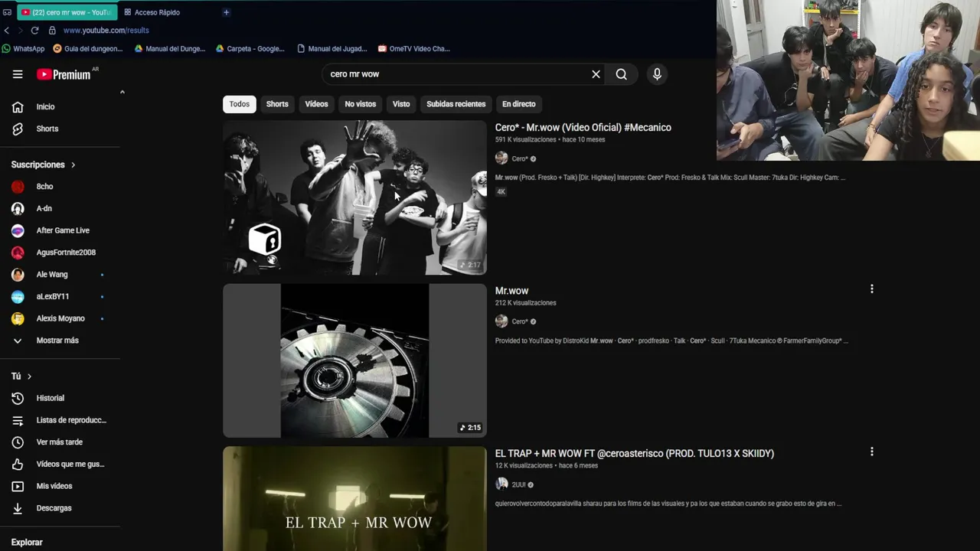Open the YouTube hamburger guide menu
The height and width of the screenshot is (551, 980).
pyautogui.click(x=18, y=74)
